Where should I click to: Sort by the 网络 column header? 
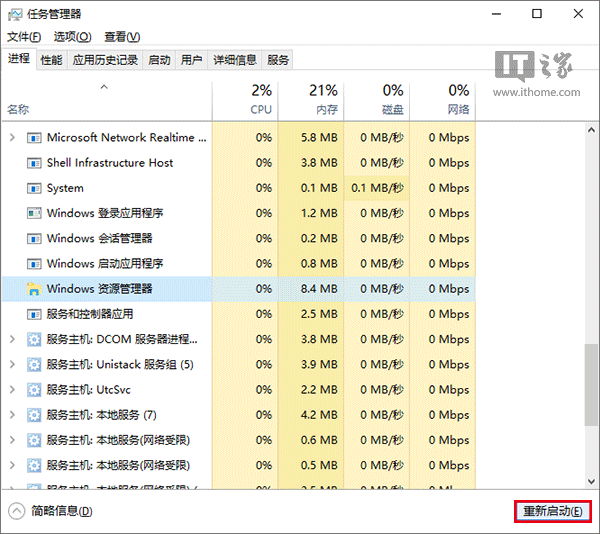click(x=443, y=100)
